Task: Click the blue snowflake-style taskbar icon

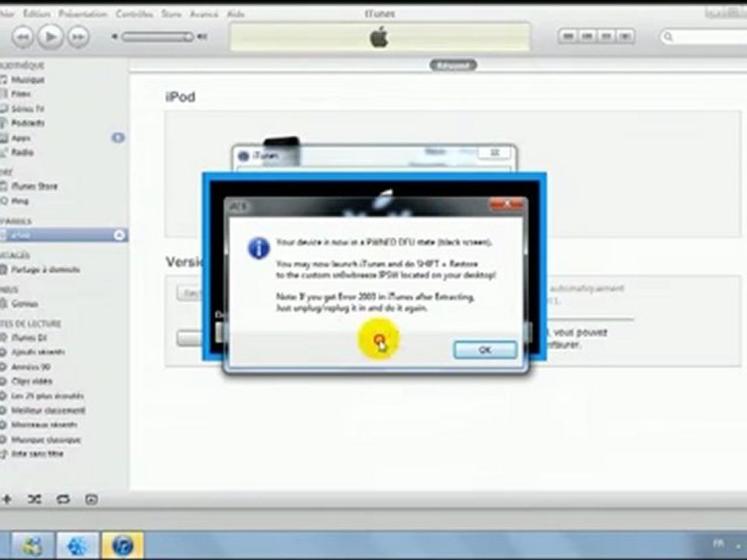Action: [x=78, y=545]
